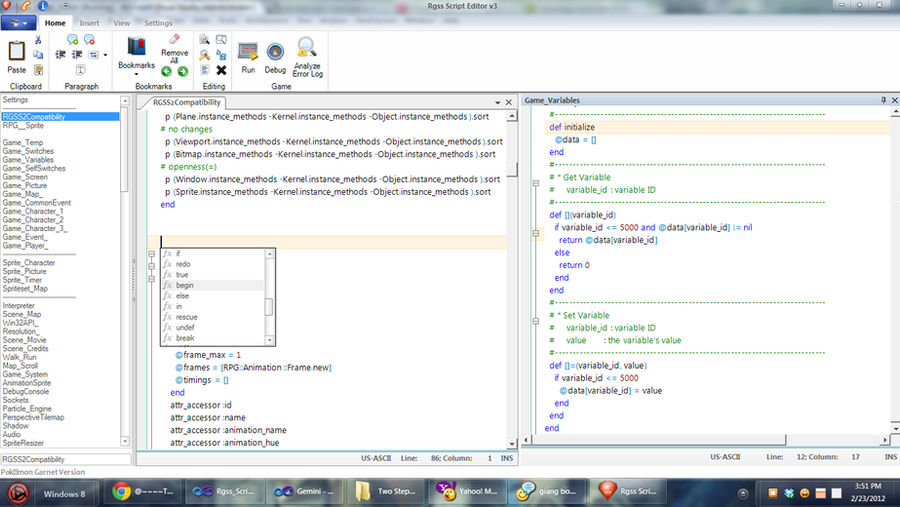Screen dimensions: 900x507
Task: Click the info icon in title bar
Action: [x=42, y=6]
